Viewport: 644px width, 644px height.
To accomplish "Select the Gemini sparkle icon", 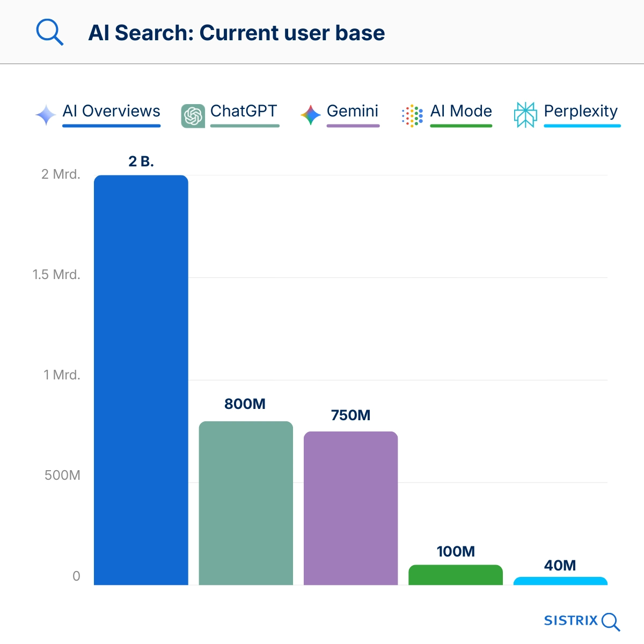I will (310, 113).
